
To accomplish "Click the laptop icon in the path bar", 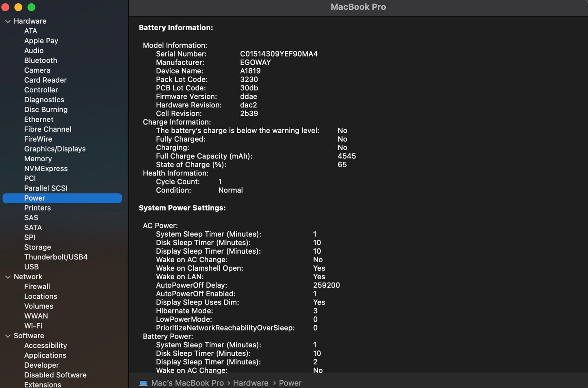I will 143,383.
